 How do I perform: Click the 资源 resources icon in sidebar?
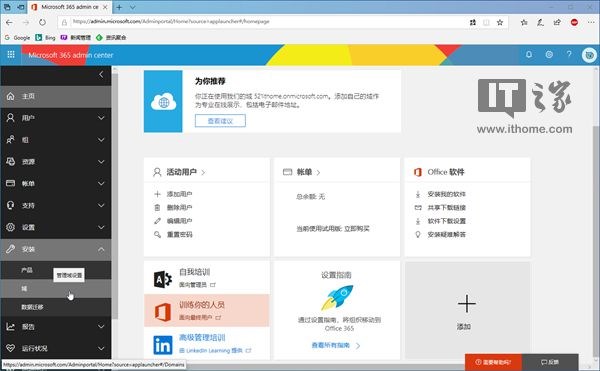[x=10, y=161]
